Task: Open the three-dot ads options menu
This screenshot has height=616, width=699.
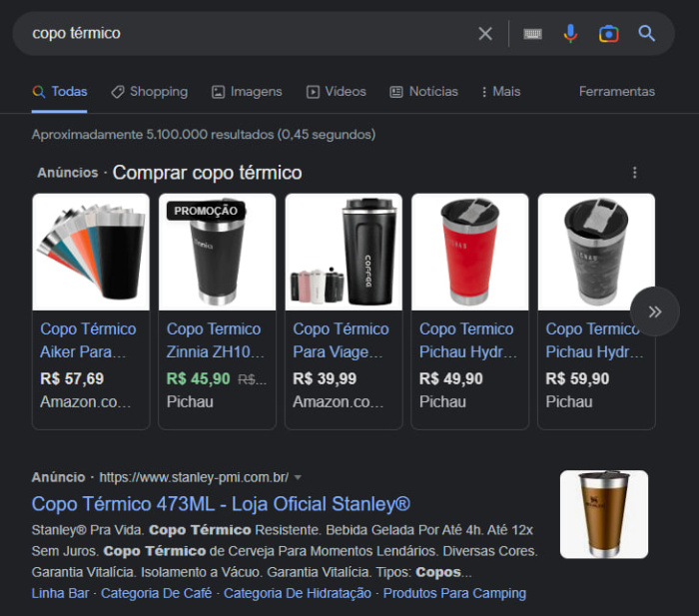Action: tap(635, 173)
